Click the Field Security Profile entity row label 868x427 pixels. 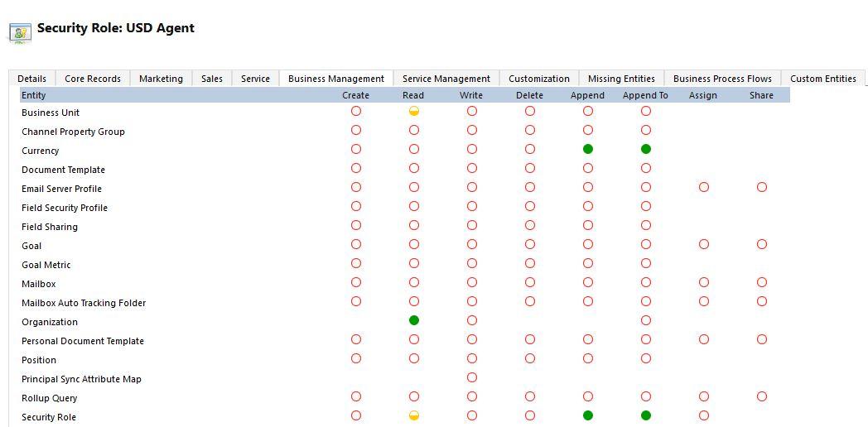tap(65, 208)
